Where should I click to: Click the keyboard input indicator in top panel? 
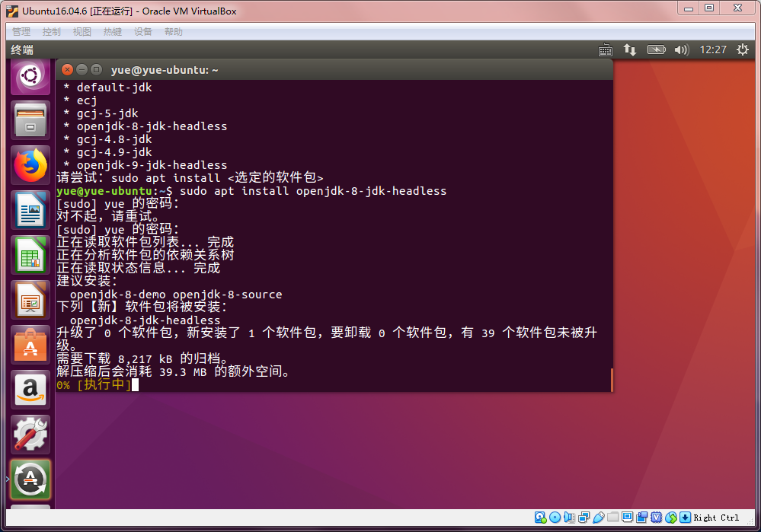tap(605, 50)
